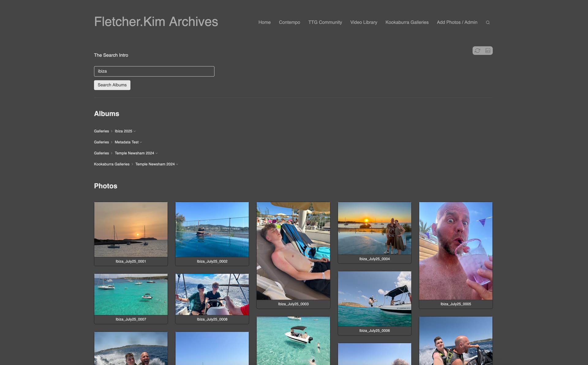Expand the Ibiza 2025 album chevron
This screenshot has height=365, width=588.
click(x=134, y=131)
